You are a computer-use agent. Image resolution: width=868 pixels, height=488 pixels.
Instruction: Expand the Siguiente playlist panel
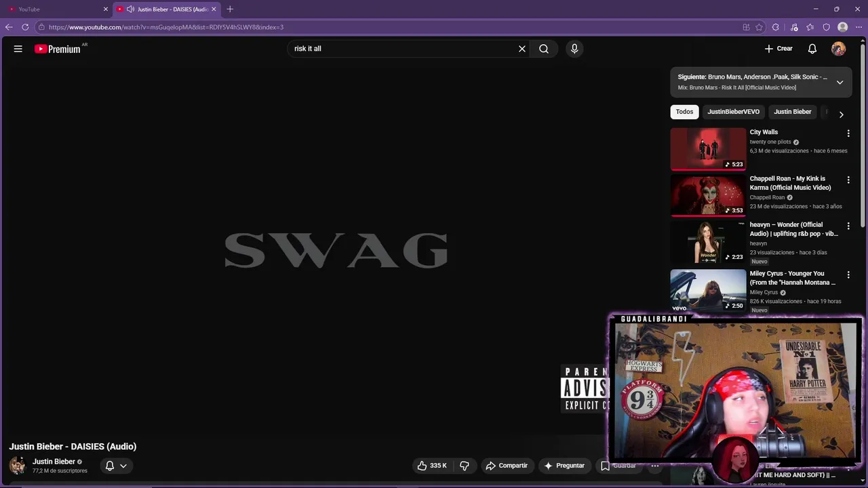point(840,82)
